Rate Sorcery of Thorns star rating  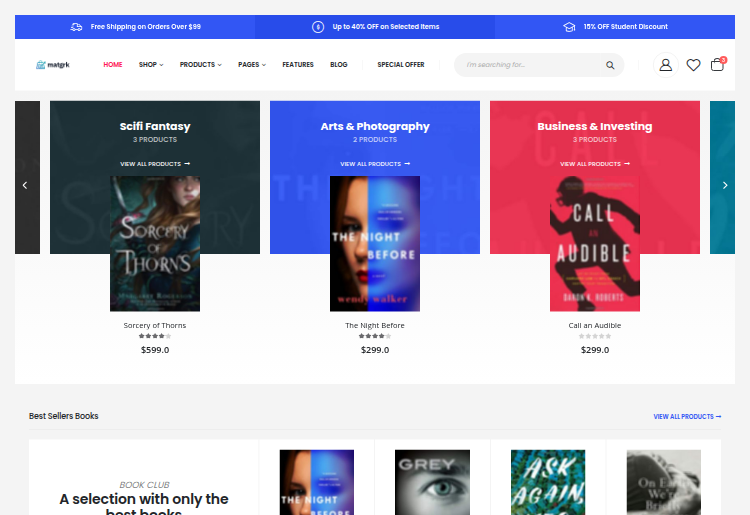pos(155,336)
